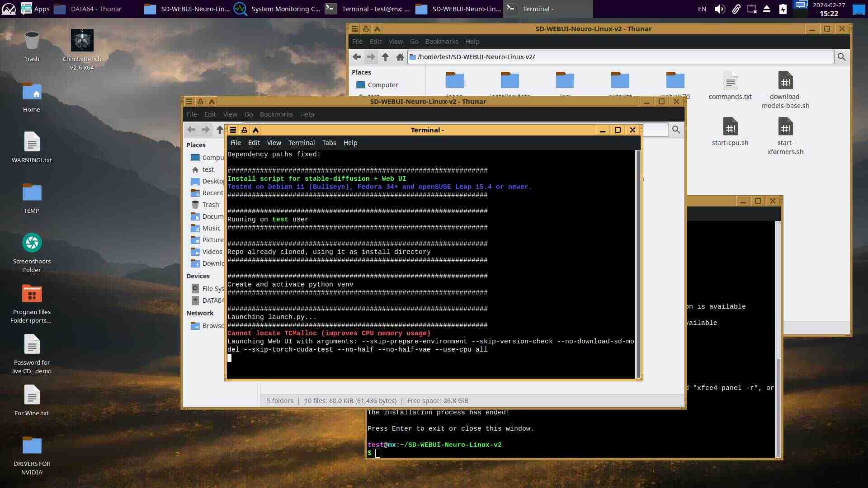Toggle shade arrow on front Thunar titlebar

click(x=212, y=102)
